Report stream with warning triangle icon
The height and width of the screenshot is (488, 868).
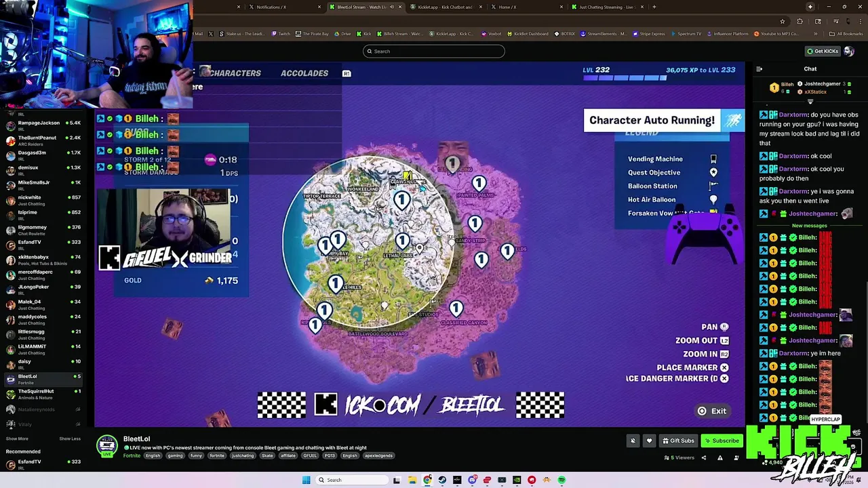719,457
